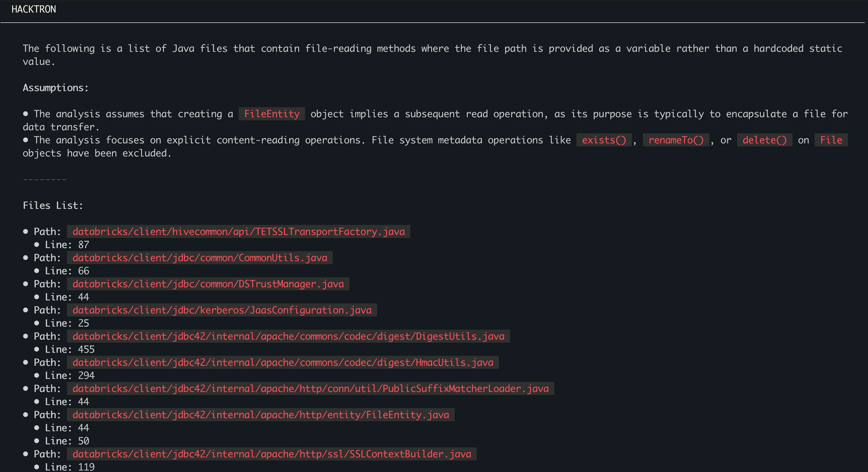
Task: Open the CommonUtils.java file path
Action: 199,258
